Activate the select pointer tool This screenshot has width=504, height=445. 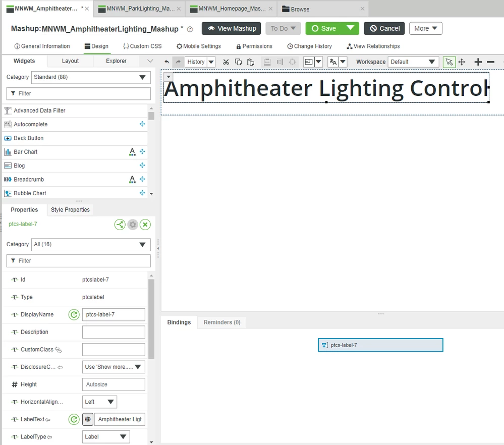449,62
